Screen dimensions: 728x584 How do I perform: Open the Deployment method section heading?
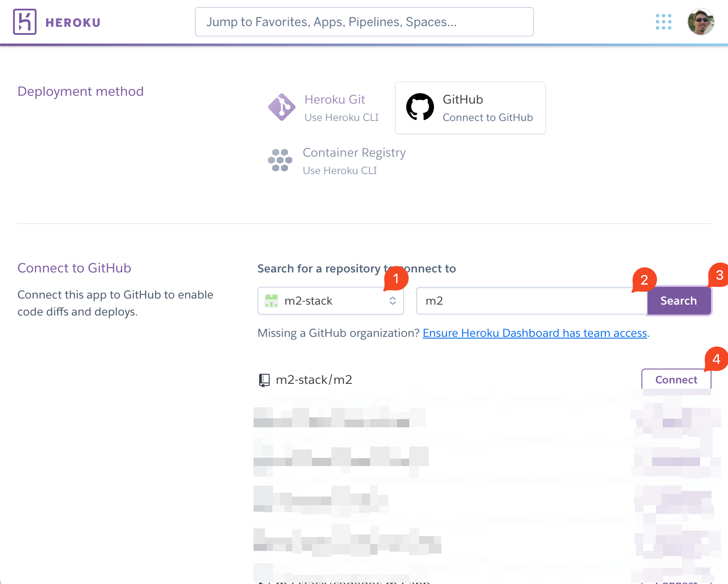(x=80, y=91)
